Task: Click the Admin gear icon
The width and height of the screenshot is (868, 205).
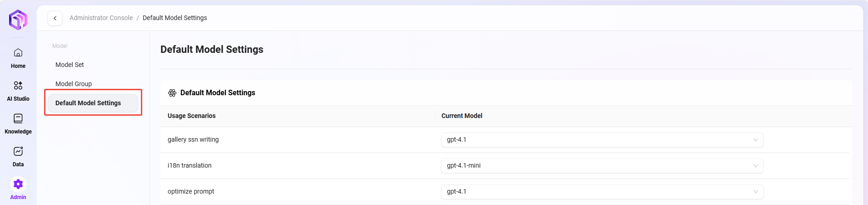Action: pos(18,184)
